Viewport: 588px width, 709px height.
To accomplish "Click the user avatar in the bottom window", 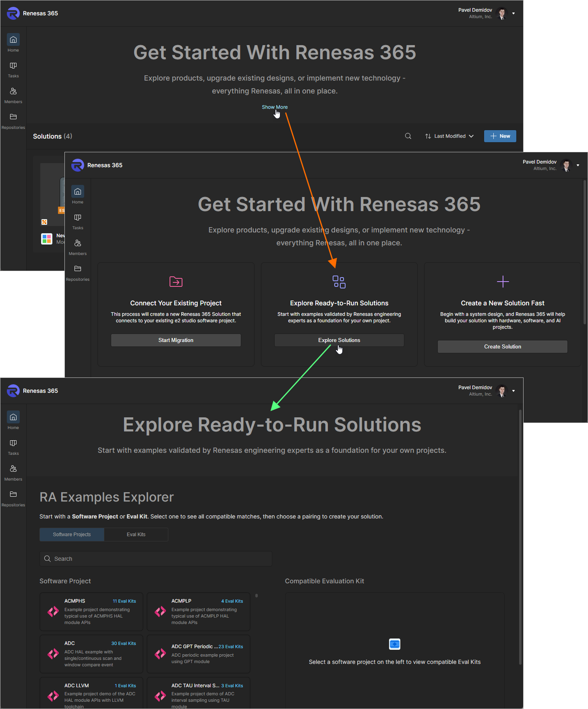I will click(502, 391).
